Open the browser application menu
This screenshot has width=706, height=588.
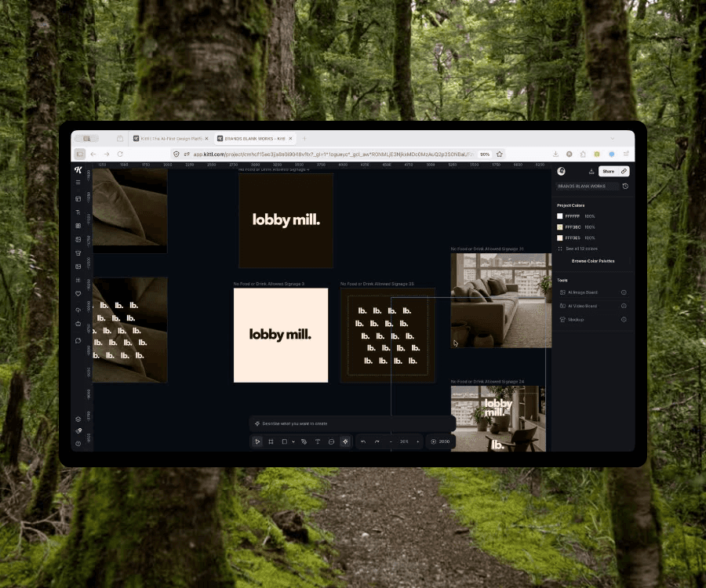(626, 154)
